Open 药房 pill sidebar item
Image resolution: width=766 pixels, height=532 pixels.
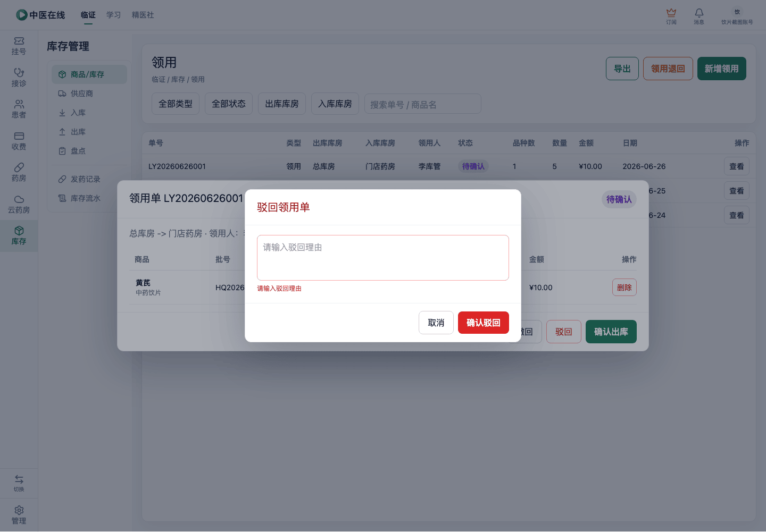point(19,173)
